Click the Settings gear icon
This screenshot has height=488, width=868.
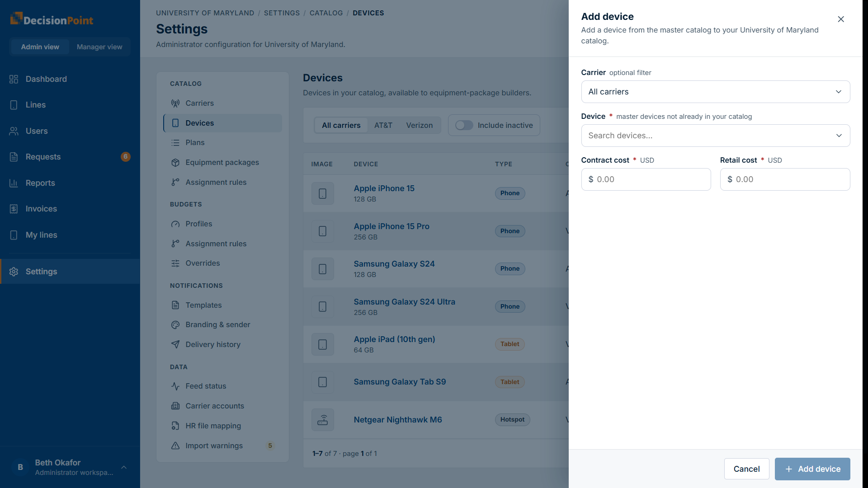point(14,272)
